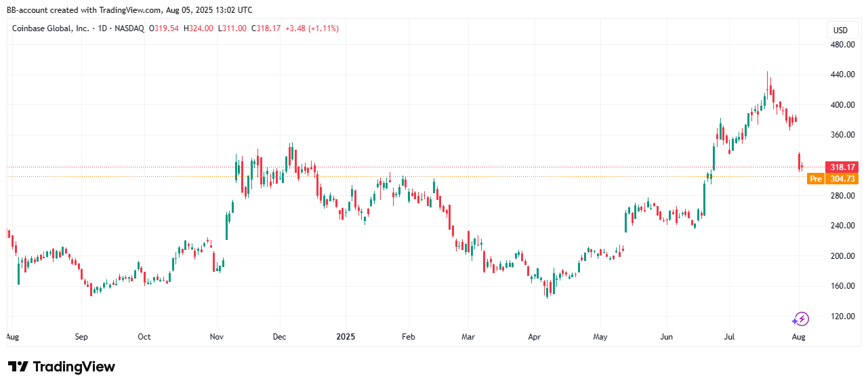Click the Aug label at the time axis start
Viewport: 868px width, 387px height.
(12, 336)
